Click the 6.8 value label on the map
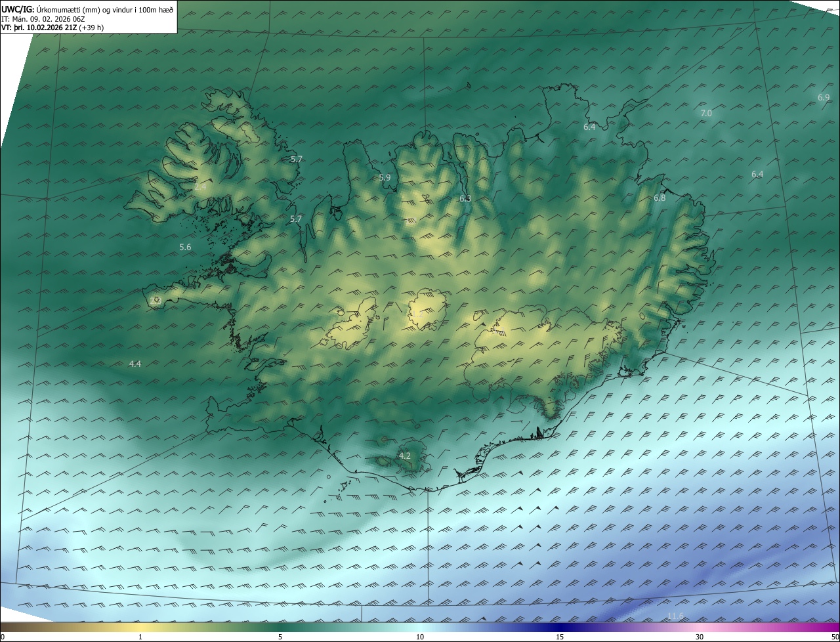The width and height of the screenshot is (840, 642). [x=660, y=198]
